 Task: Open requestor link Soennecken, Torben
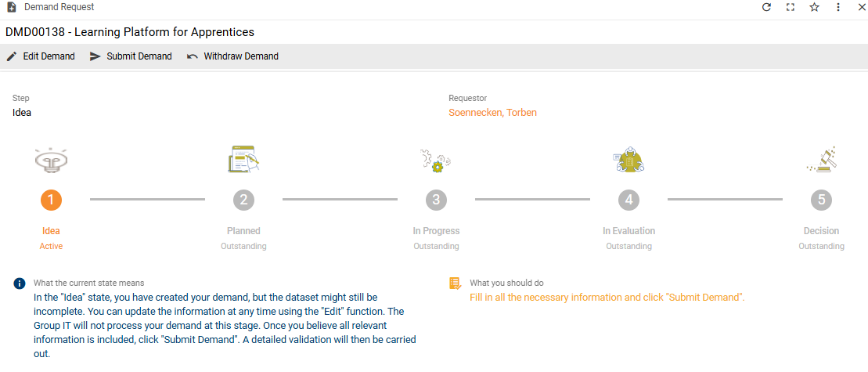(492, 112)
